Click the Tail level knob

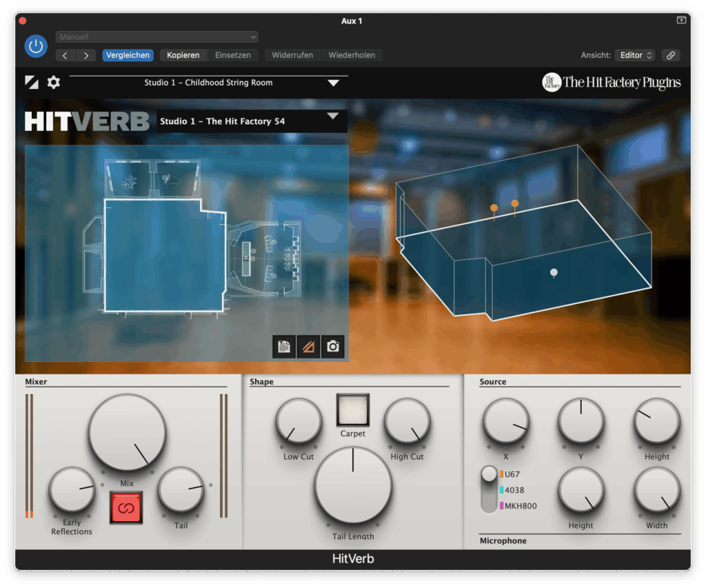(181, 490)
